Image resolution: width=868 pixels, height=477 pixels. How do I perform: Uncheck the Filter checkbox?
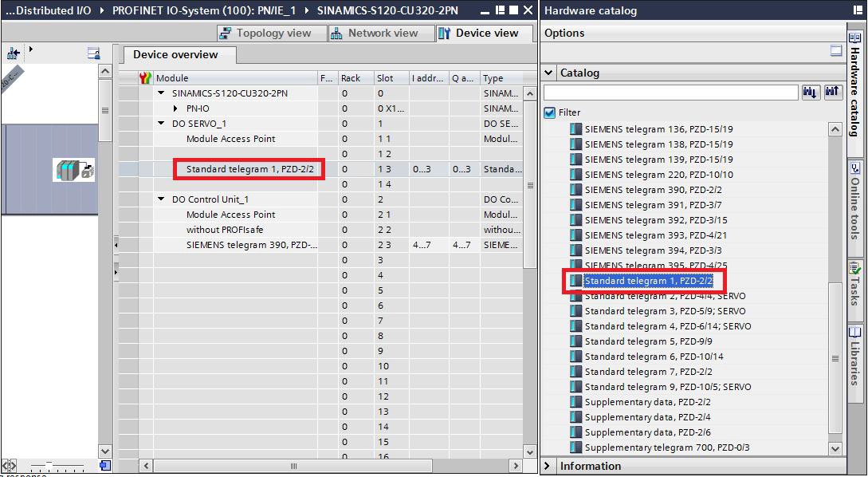tap(550, 112)
